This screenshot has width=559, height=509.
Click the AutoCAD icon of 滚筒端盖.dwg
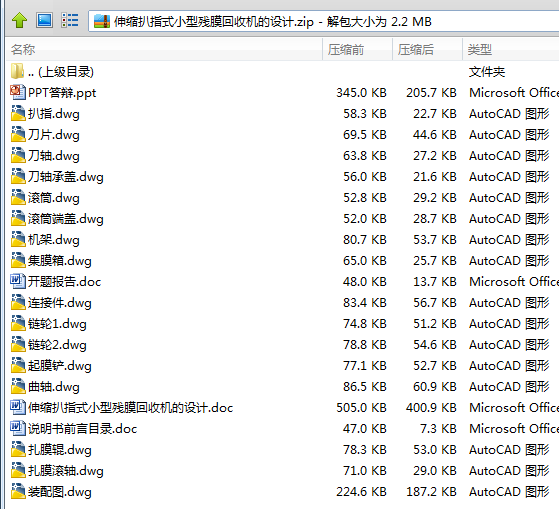[x=18, y=218]
